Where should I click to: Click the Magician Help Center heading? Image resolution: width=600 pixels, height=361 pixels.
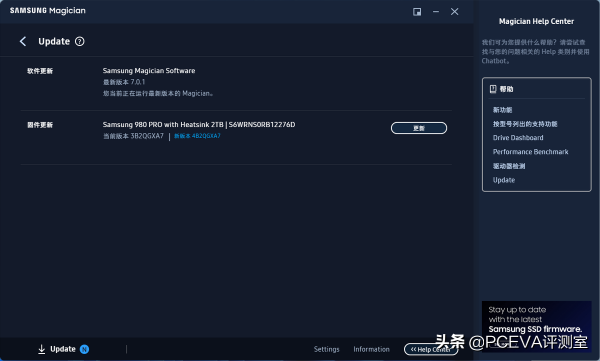tap(536, 21)
